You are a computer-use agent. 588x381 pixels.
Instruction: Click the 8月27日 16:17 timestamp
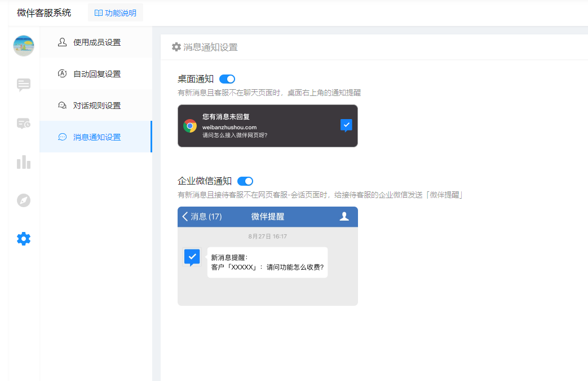(x=267, y=237)
